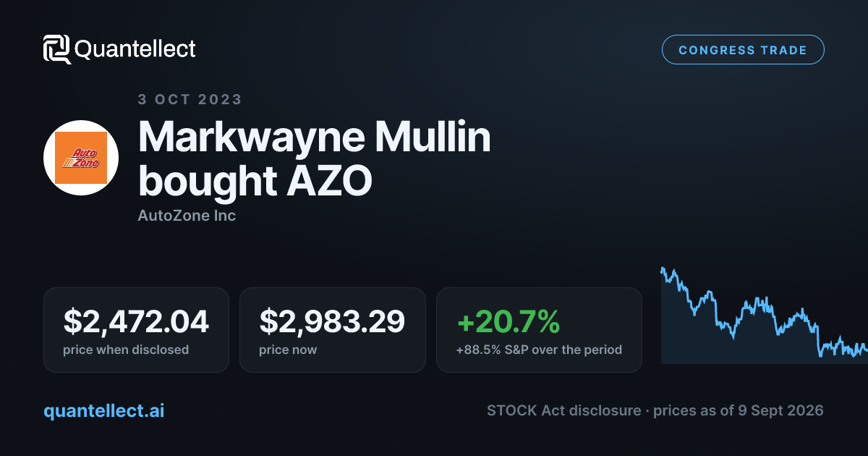Screen dimensions: 868x456
Task: Click the Quantellect logo icon
Action: pos(57,49)
